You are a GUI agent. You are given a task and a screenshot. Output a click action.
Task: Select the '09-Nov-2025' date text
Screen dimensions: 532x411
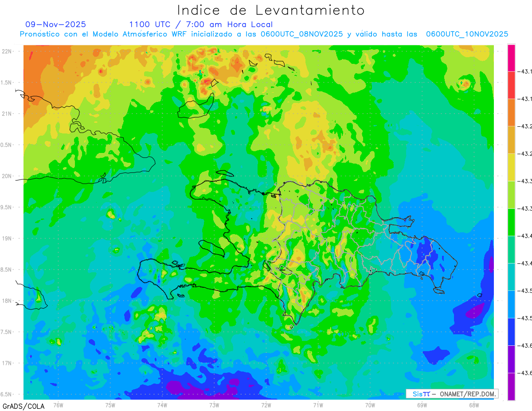56,24
